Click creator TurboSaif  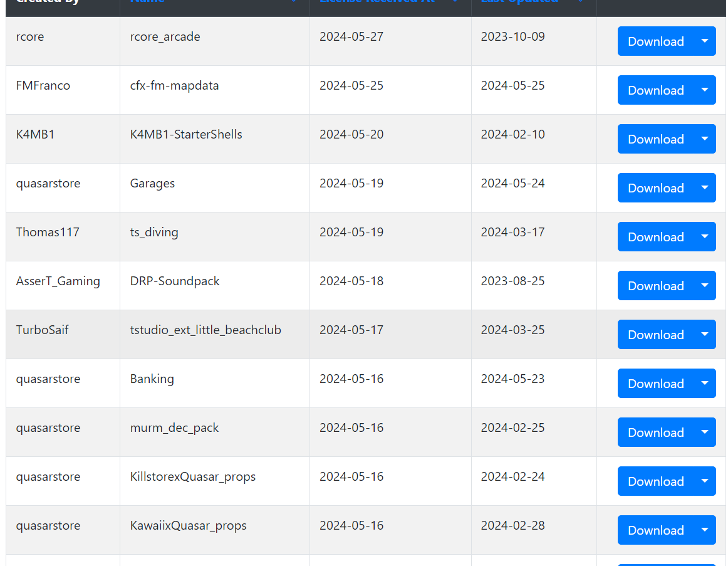click(42, 330)
